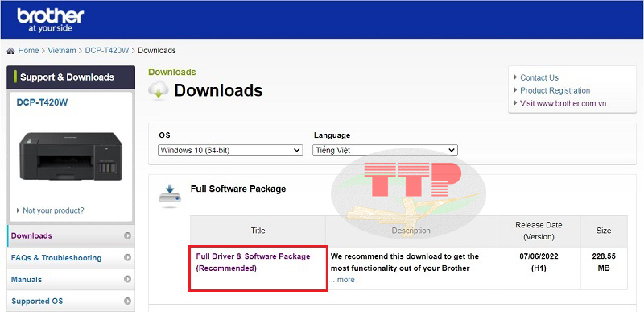The height and width of the screenshot is (312, 644).
Task: Click the Brother at your side logo
Action: (x=50, y=19)
